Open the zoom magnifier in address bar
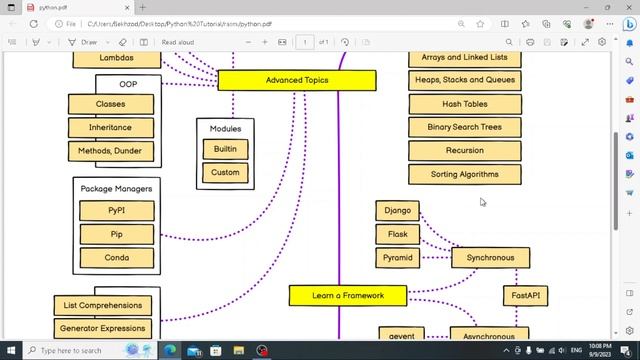Screen dimensions: 640x360 click(461, 24)
